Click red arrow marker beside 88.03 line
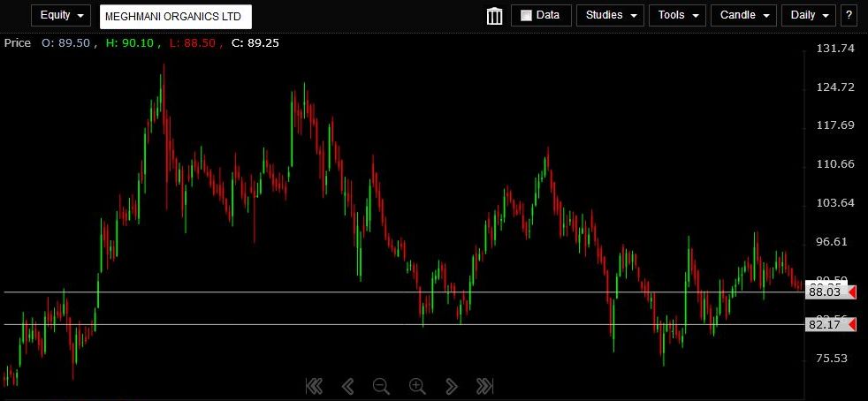The image size is (868, 401). click(852, 292)
